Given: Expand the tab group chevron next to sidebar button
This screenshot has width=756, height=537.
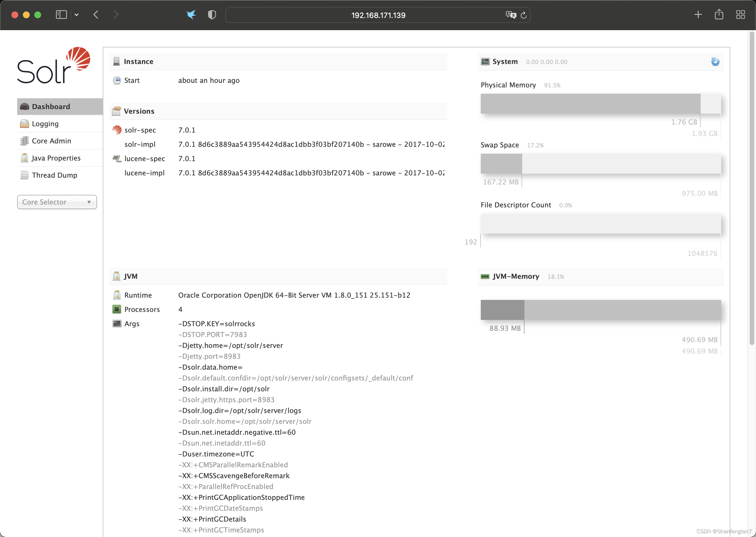Looking at the screenshot, I should click(77, 15).
